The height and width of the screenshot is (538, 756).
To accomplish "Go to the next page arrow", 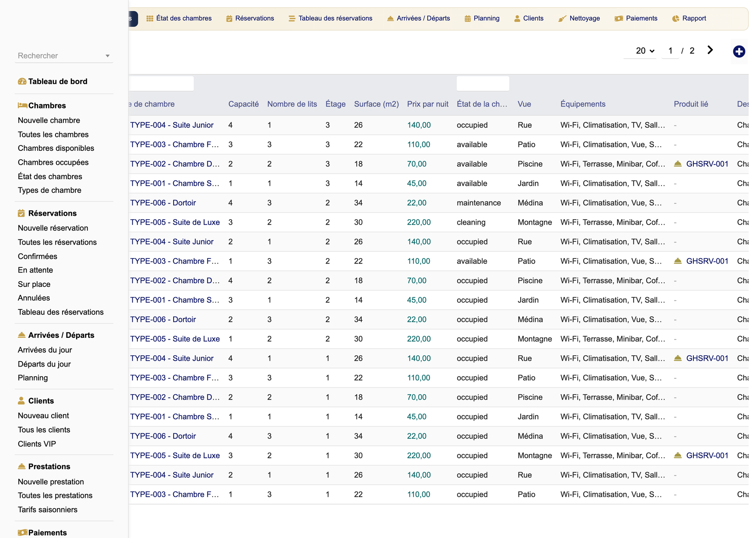I will tap(710, 50).
